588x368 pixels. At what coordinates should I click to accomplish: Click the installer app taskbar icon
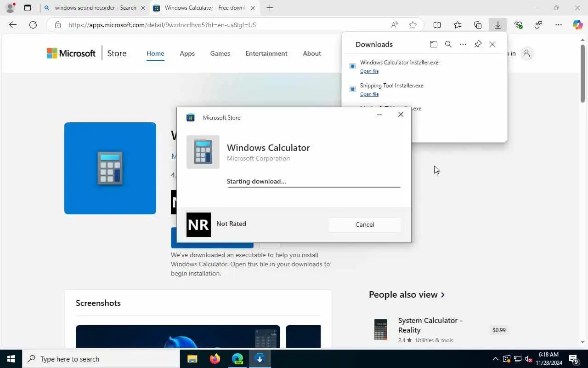pyautogui.click(x=260, y=359)
